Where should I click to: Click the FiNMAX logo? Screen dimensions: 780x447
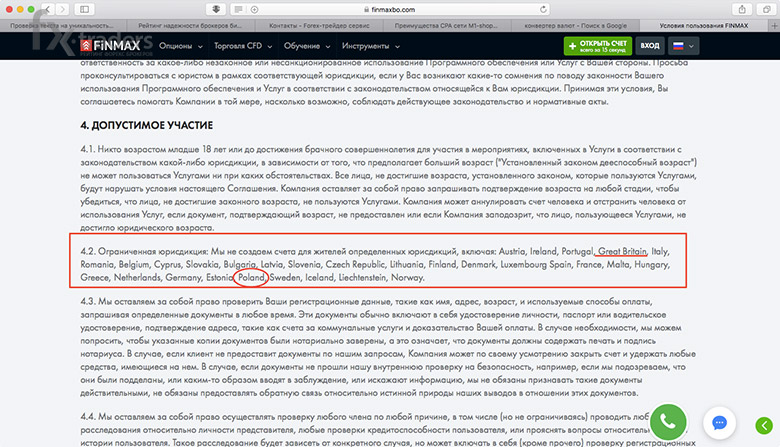110,46
